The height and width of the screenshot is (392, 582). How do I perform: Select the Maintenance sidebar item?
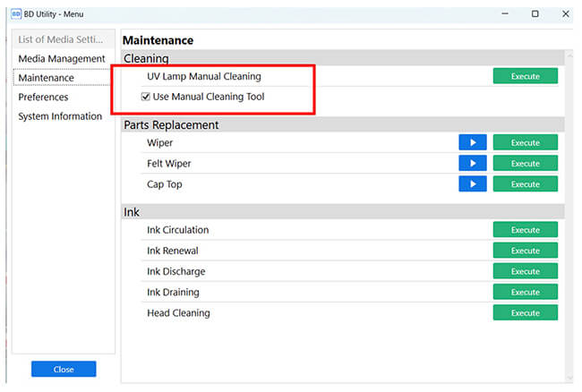pyautogui.click(x=46, y=78)
